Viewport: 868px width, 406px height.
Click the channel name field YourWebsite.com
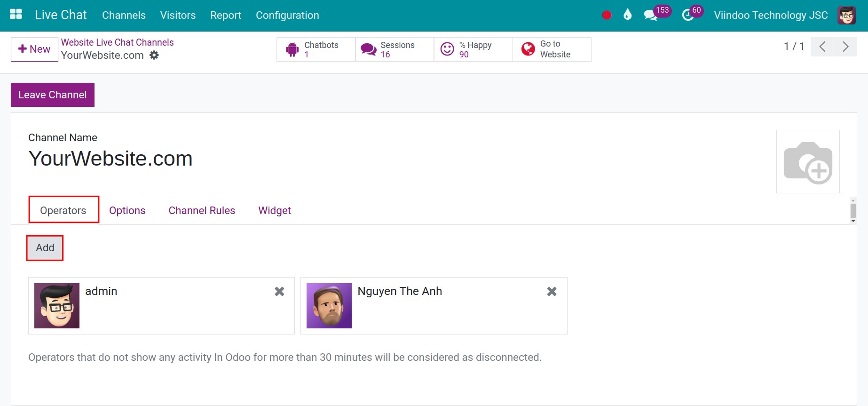110,159
